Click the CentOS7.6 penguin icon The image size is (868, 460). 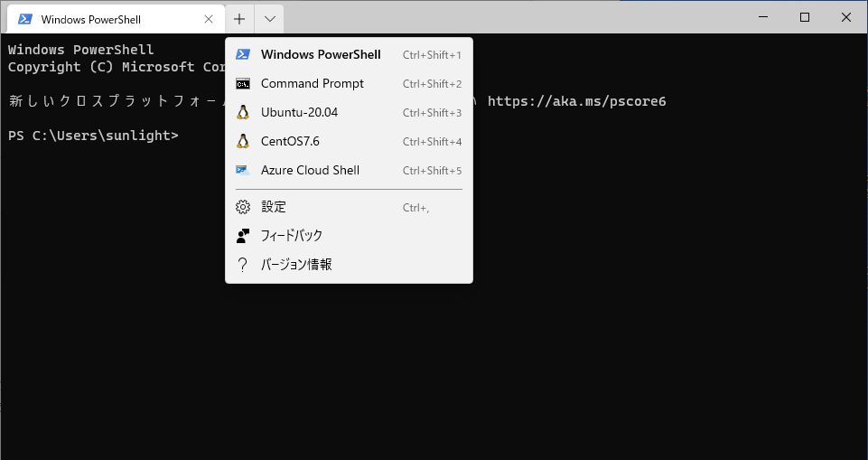(242, 141)
